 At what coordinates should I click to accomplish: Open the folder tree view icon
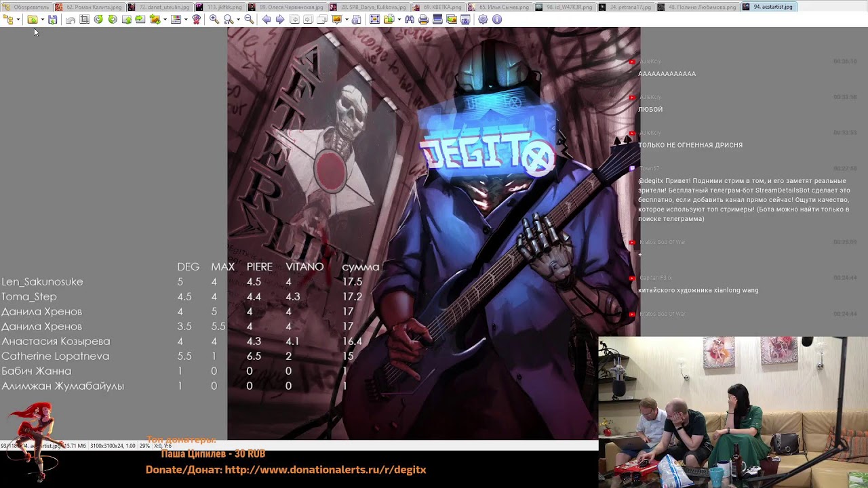8,20
